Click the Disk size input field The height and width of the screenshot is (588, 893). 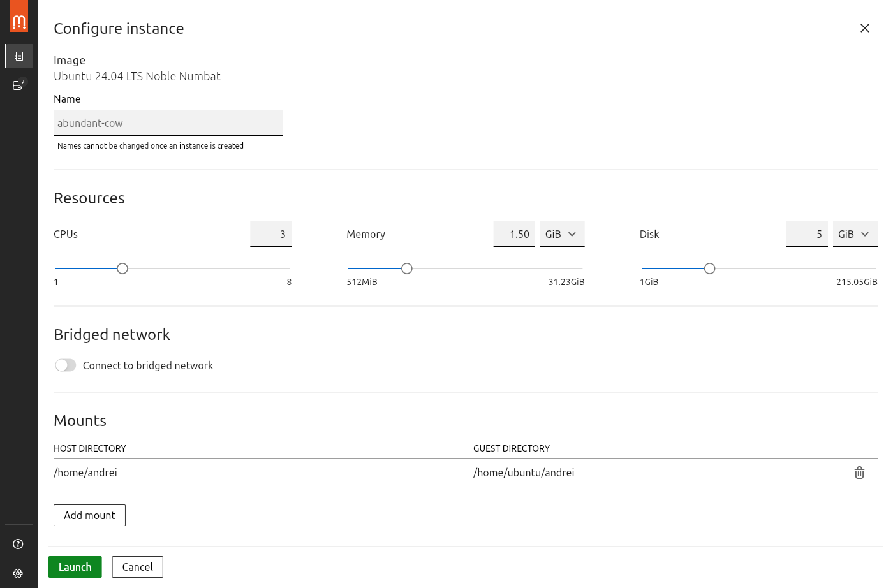coord(806,234)
